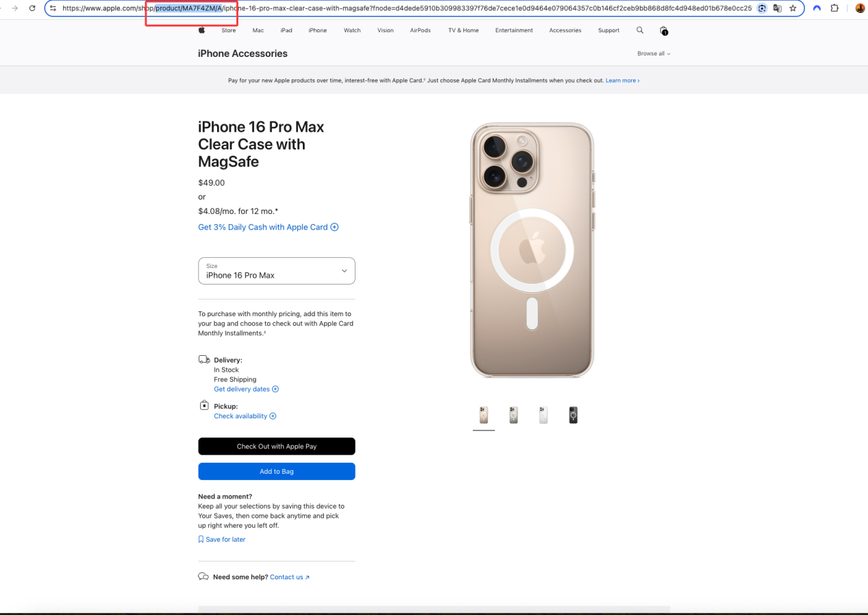Open the site information icon beside the URL
This screenshot has width=868, height=615.
(53, 8)
